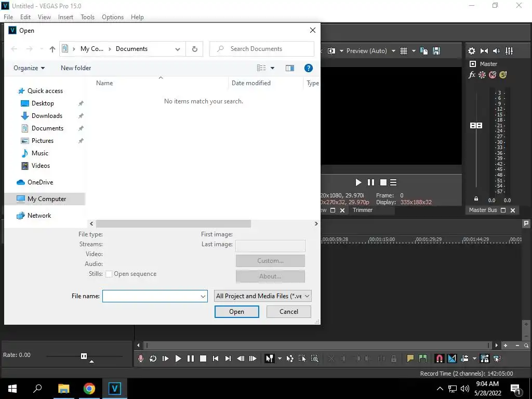Toggle Lock Envelopes to Events icon

(485, 358)
